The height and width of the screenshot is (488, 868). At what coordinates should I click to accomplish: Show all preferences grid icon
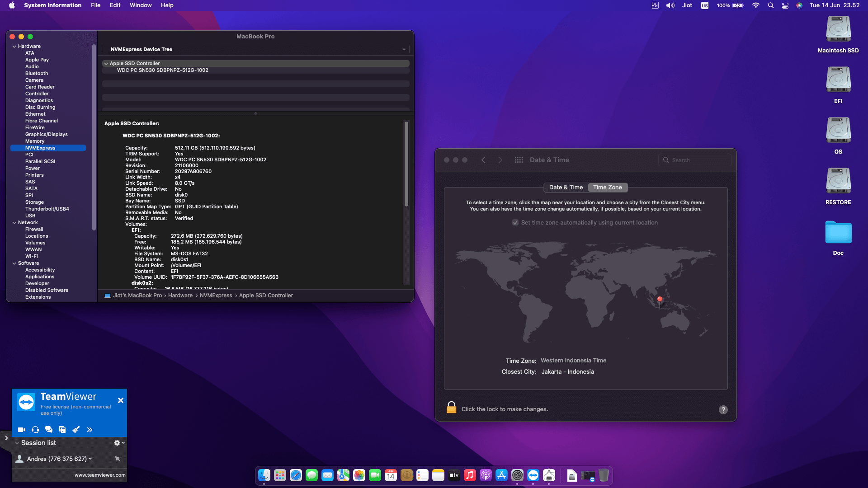coord(519,160)
